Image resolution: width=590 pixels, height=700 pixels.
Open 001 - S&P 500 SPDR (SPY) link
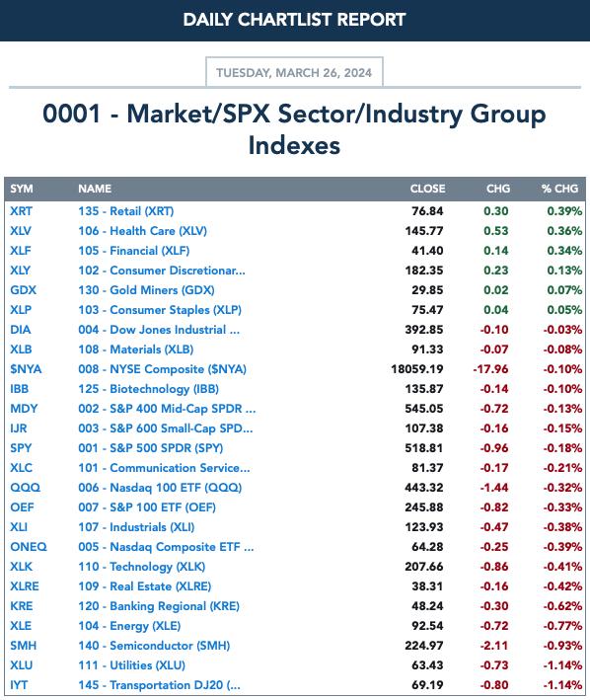151,448
